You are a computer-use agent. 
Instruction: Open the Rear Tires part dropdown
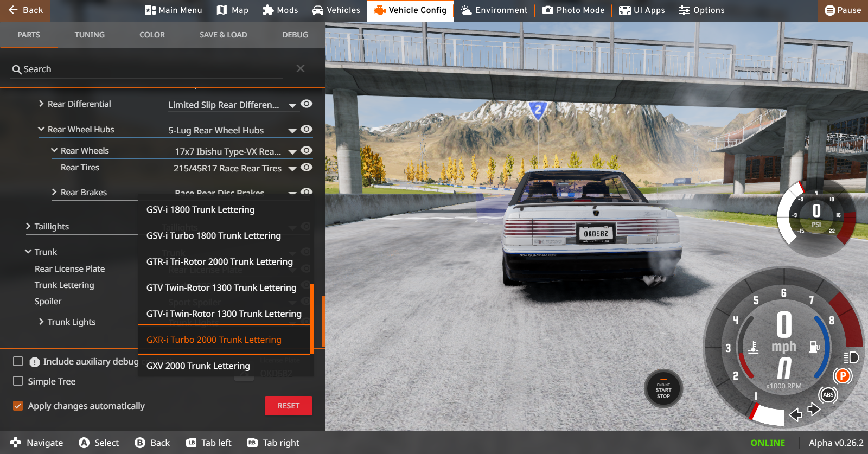(x=292, y=169)
